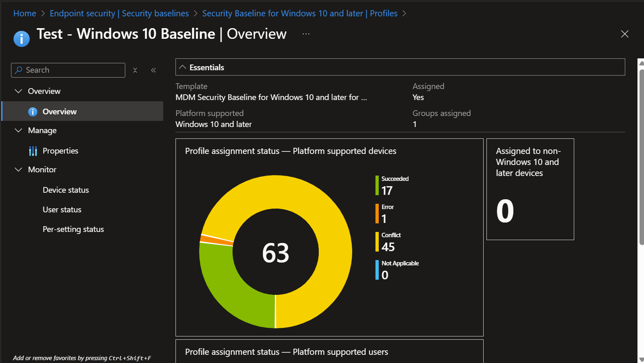
Task: Click the Not Applicable 0 legend entry
Action: 397,269
